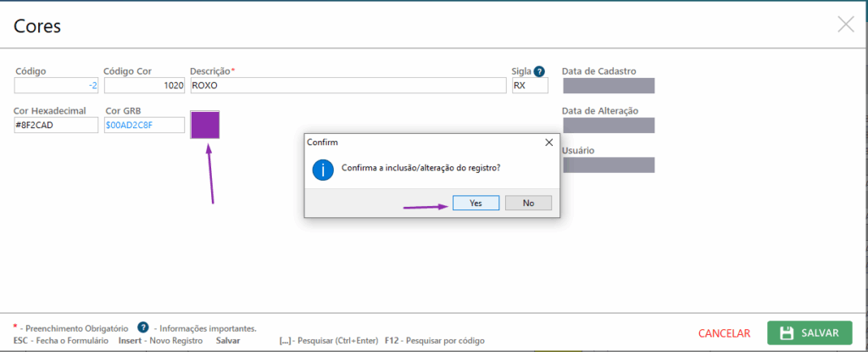Click the Data de Cadastro gray field
Image resolution: width=868 pixels, height=352 pixels.
tap(608, 86)
